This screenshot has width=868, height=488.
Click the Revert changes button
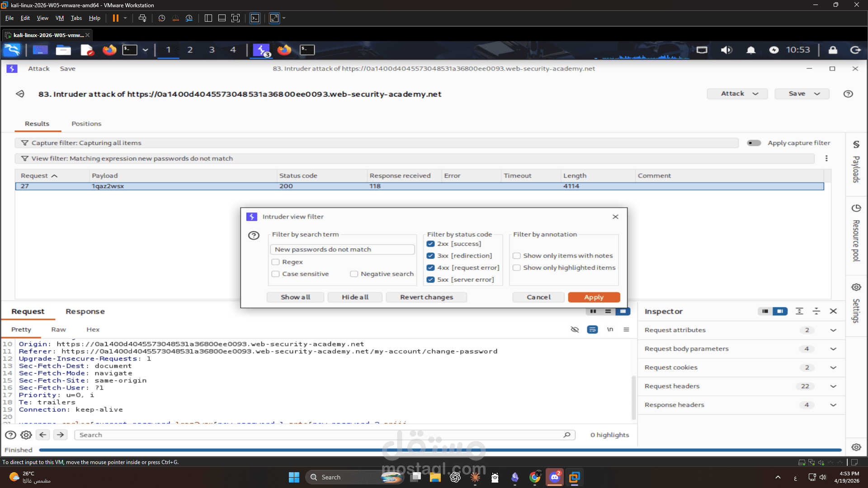(426, 297)
